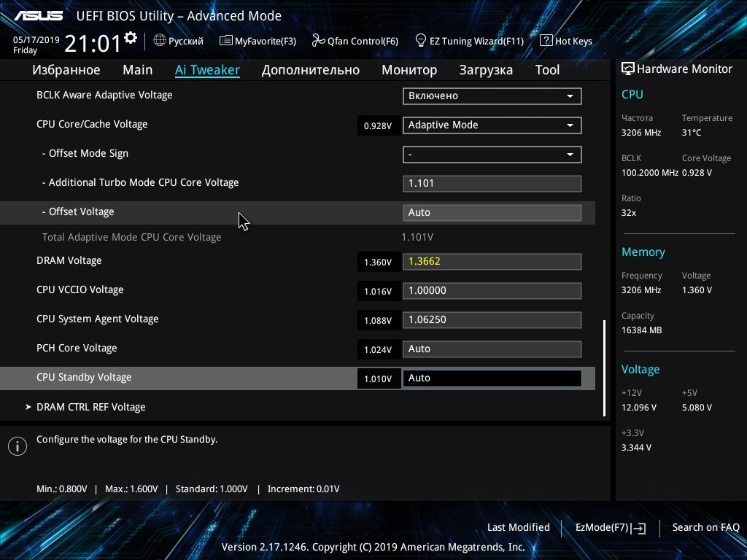Click the PCH Core Voltage field
Screen dimensions: 747x560
coord(492,349)
